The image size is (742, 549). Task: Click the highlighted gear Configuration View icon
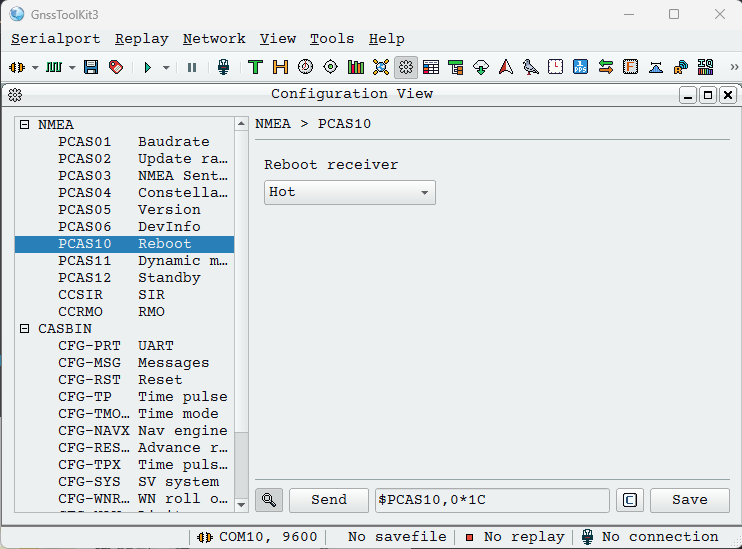click(x=406, y=67)
